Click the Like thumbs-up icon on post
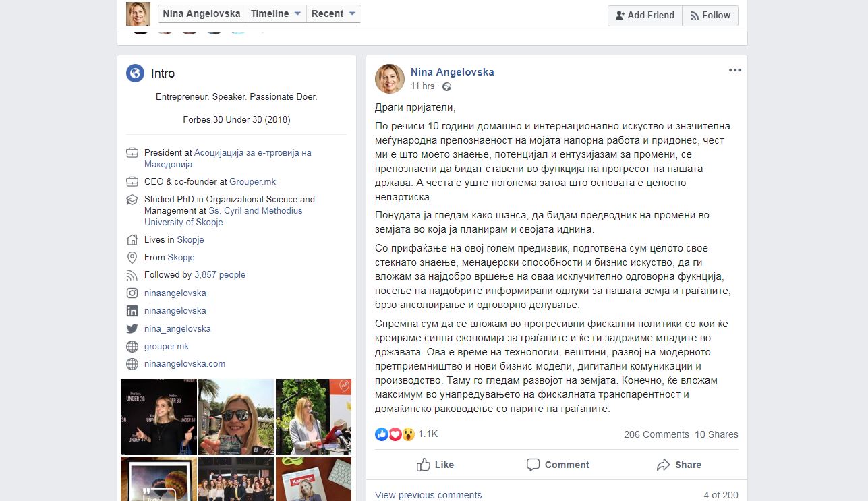Screen dimensions: 868x501 [x=424, y=465]
